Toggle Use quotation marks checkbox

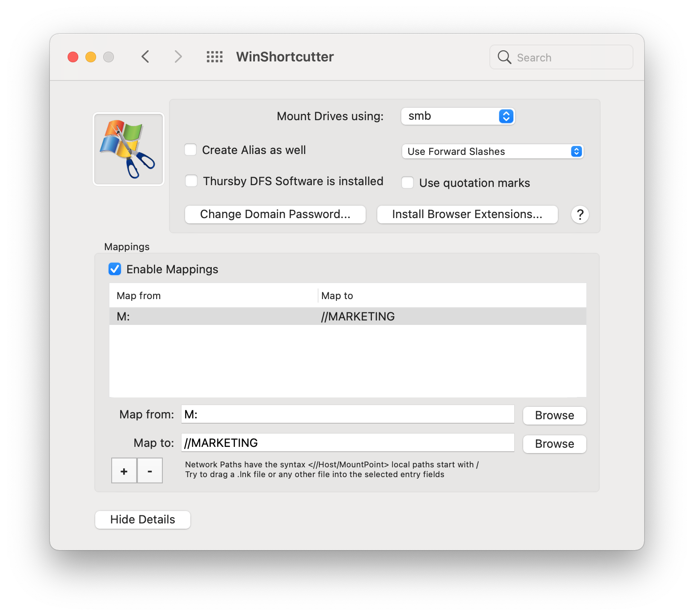tap(408, 183)
